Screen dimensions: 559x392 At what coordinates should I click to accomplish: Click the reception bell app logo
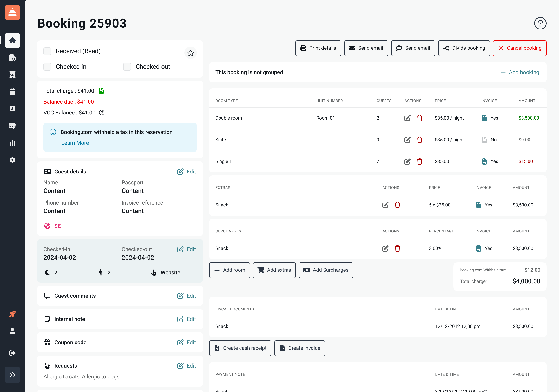[12, 12]
